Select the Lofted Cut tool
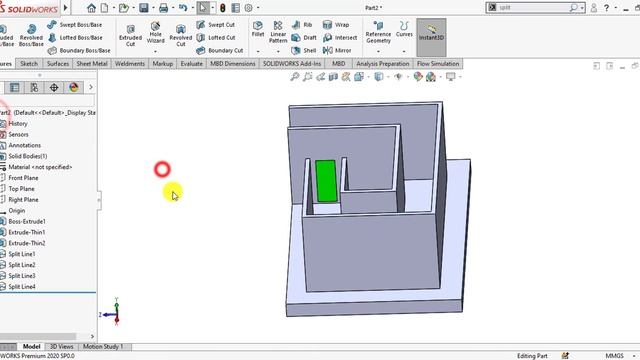The width and height of the screenshot is (640, 360). coord(216,38)
